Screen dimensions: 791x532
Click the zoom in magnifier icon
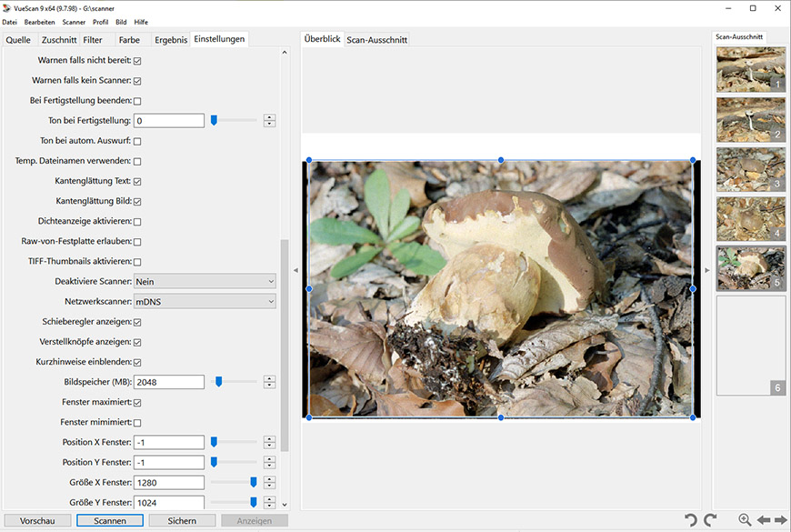tap(745, 520)
